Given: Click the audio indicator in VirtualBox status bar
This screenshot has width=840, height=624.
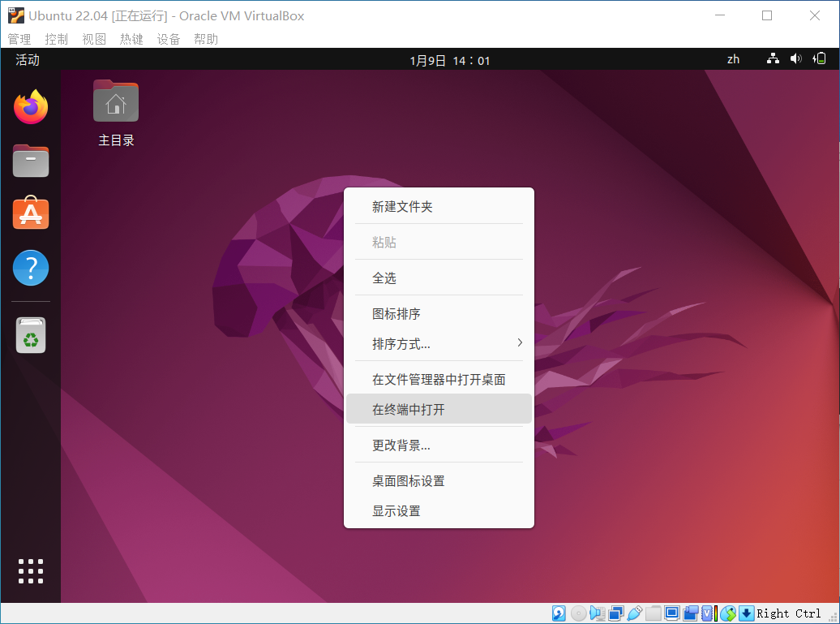Looking at the screenshot, I should click(x=598, y=613).
